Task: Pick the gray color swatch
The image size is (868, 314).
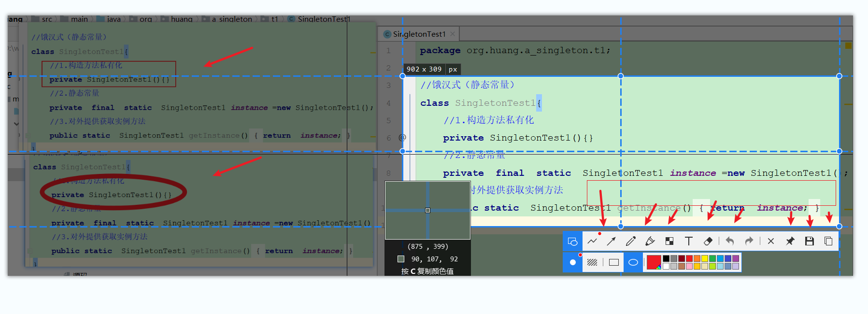Action: tap(674, 258)
